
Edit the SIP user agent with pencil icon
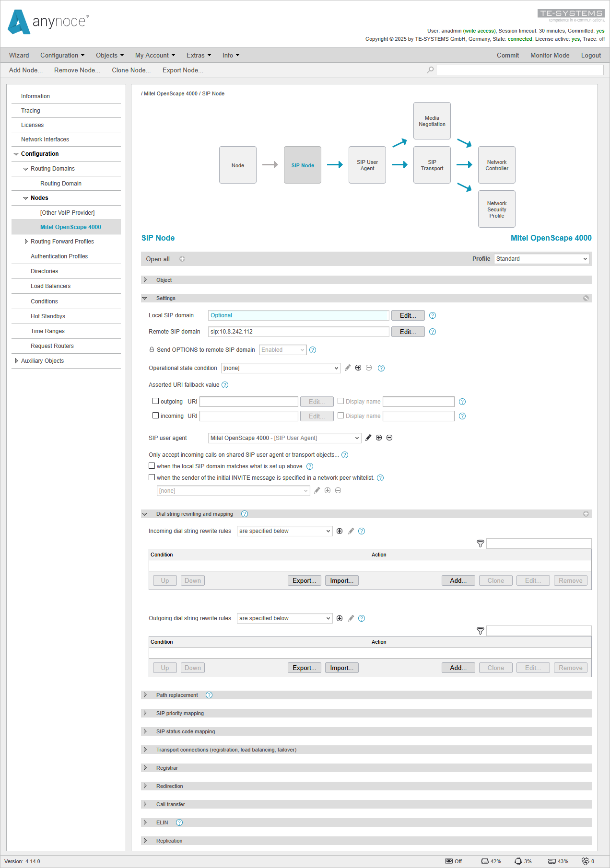[368, 438]
